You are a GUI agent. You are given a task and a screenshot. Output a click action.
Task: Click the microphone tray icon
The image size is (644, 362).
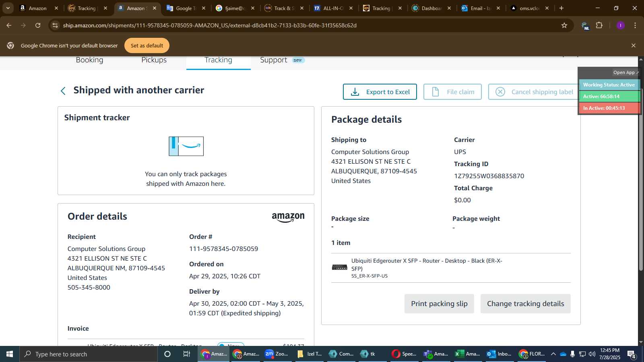click(x=572, y=354)
